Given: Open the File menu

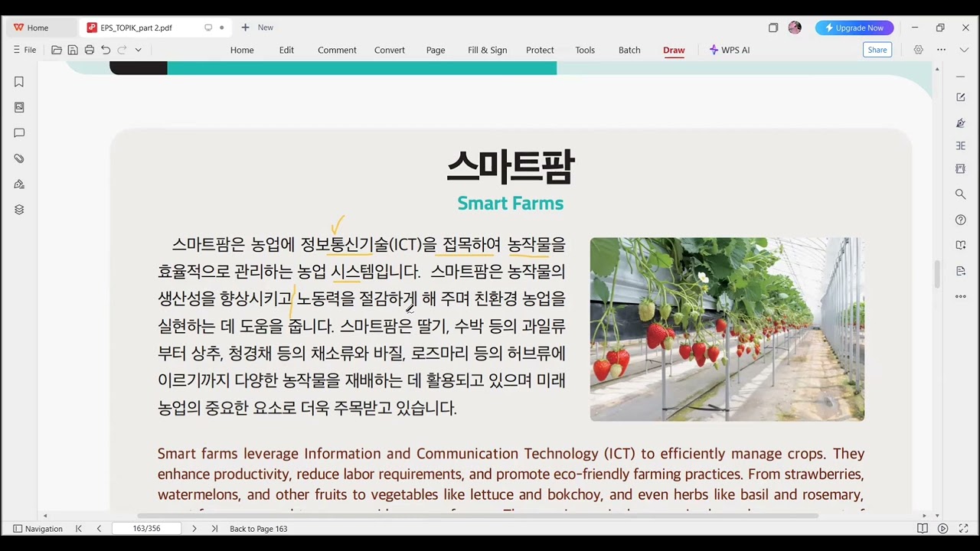Looking at the screenshot, I should coord(24,50).
